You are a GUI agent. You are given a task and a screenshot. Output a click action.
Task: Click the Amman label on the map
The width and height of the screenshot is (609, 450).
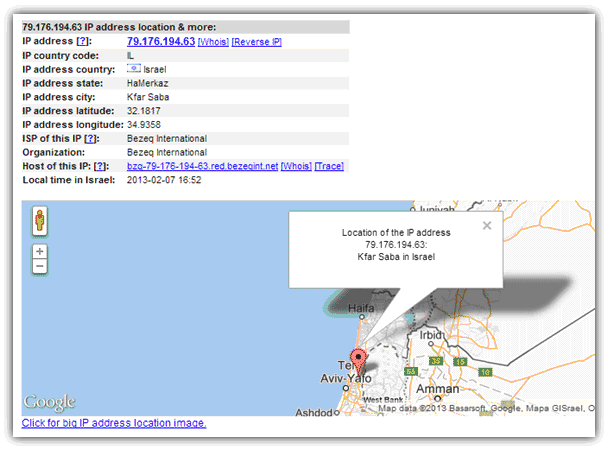coord(438,388)
